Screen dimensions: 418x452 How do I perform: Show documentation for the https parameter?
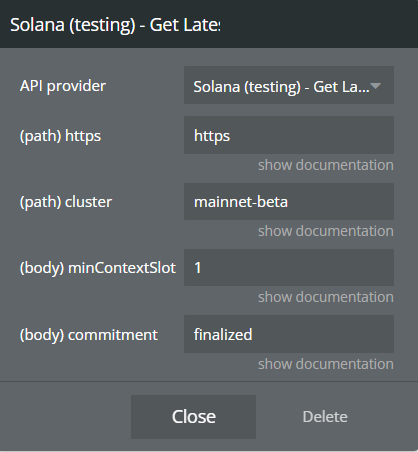(x=326, y=165)
